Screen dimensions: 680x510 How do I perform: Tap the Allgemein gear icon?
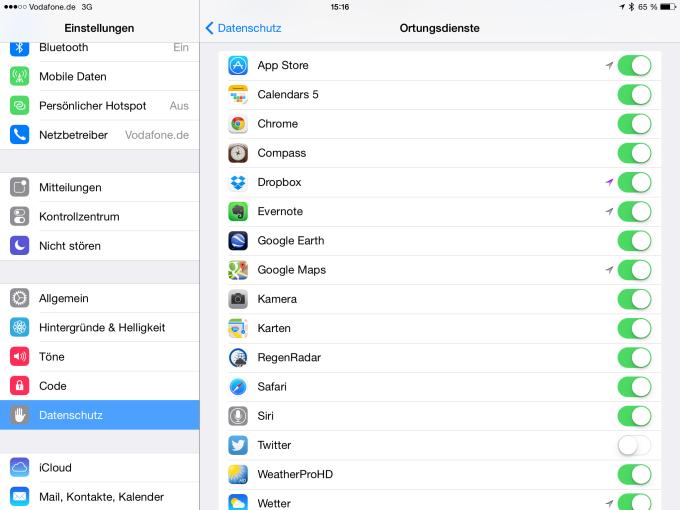[x=20, y=298]
